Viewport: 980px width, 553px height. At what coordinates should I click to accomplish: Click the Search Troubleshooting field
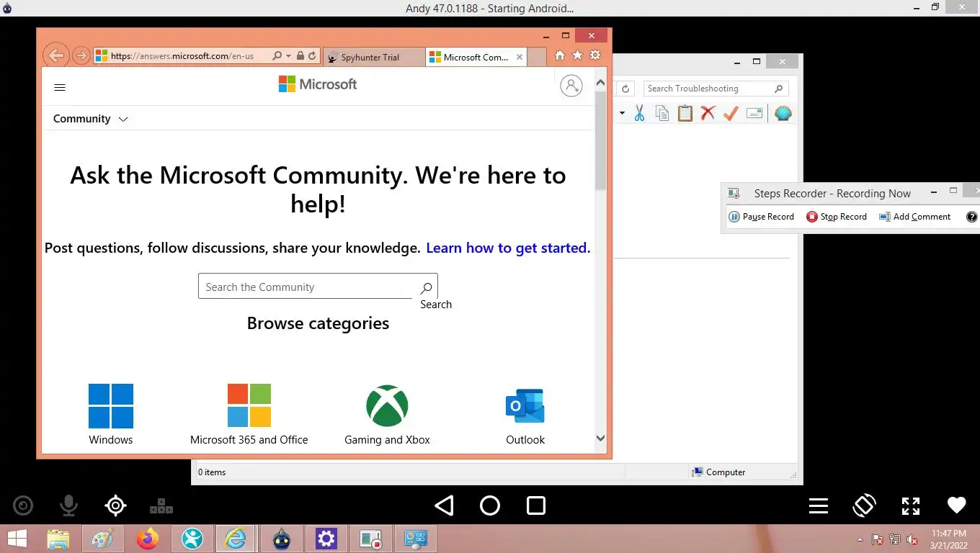click(x=716, y=89)
